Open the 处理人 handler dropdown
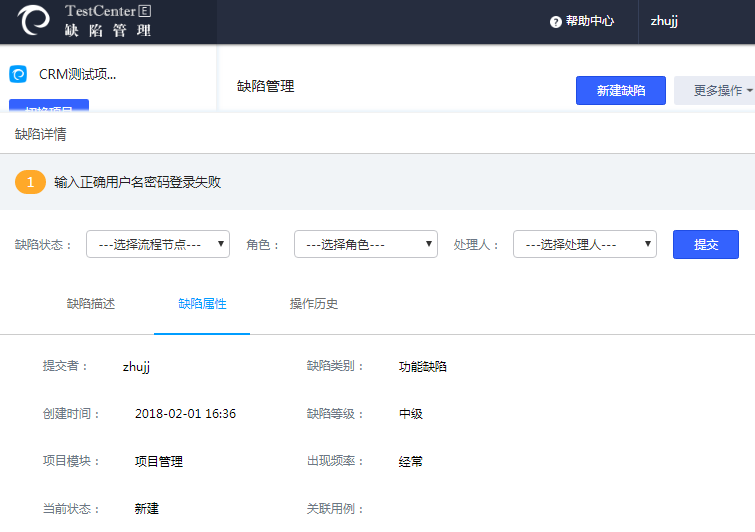This screenshot has width=755, height=532. (x=584, y=244)
